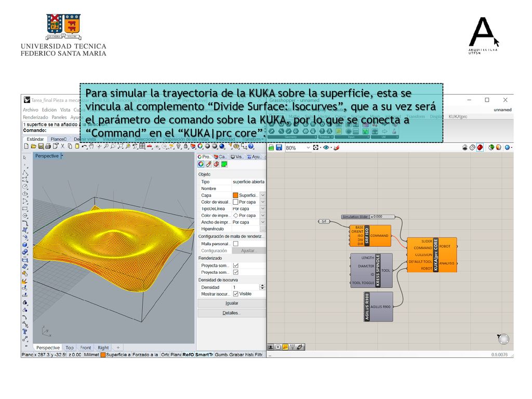This screenshot has width=532, height=399.
Task: Open the TipoDeLínea dropdown
Action: click(x=262, y=209)
